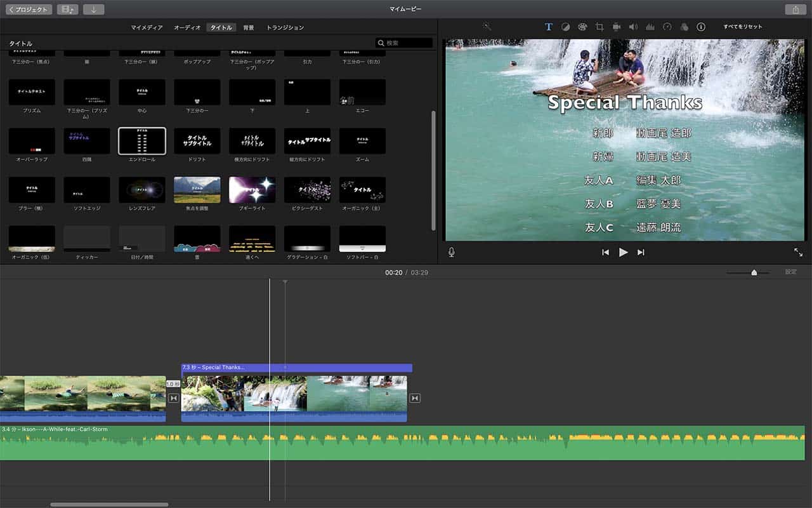Image resolution: width=812 pixels, height=508 pixels.
Task: Skip to next clip button
Action: tap(641, 252)
